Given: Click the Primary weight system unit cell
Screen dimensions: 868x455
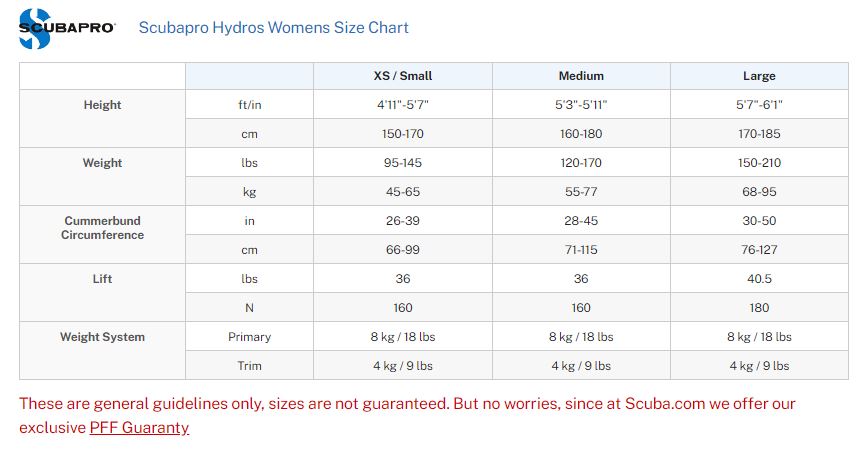Looking at the screenshot, I should [249, 337].
